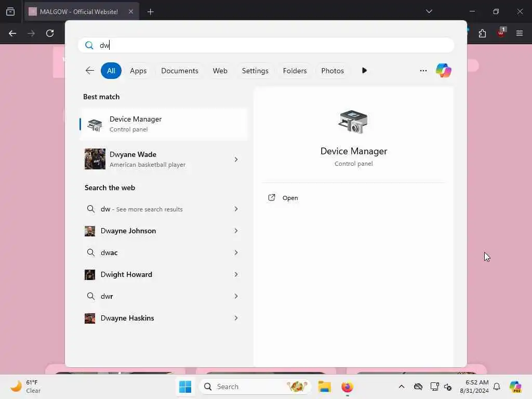The width and height of the screenshot is (532, 399).
Task: Select dwr web suggestion
Action: click(164, 296)
